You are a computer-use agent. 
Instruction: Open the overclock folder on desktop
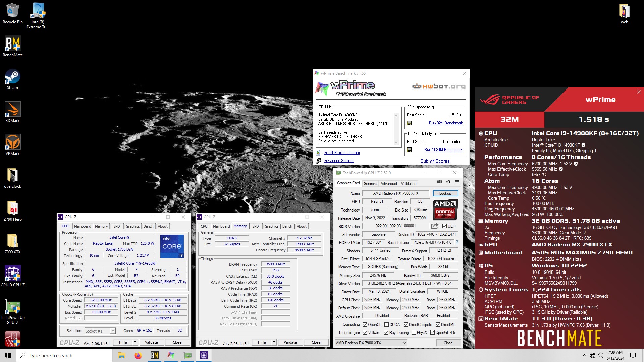click(x=13, y=178)
